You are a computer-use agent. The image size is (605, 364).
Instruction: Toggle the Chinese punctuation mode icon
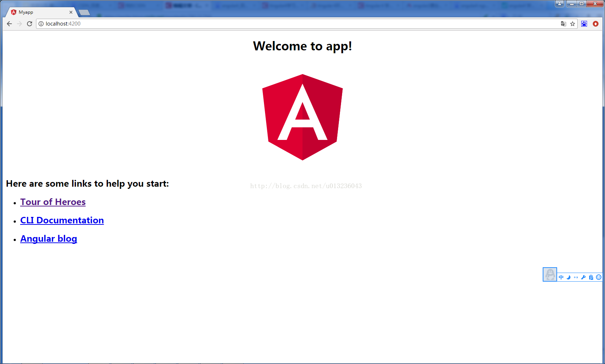[576, 277]
